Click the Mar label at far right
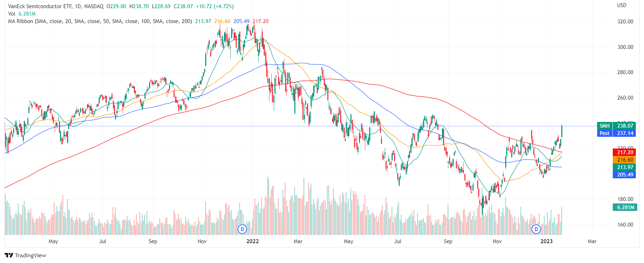 pyautogui.click(x=592, y=241)
